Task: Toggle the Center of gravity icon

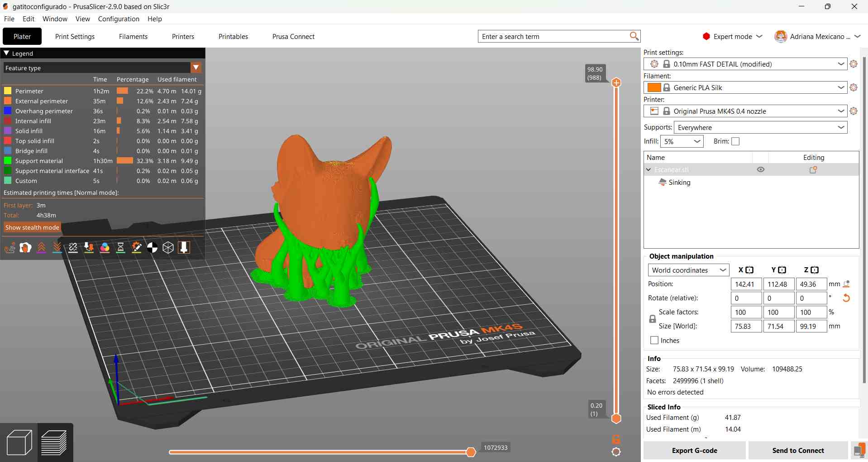Action: click(x=153, y=248)
